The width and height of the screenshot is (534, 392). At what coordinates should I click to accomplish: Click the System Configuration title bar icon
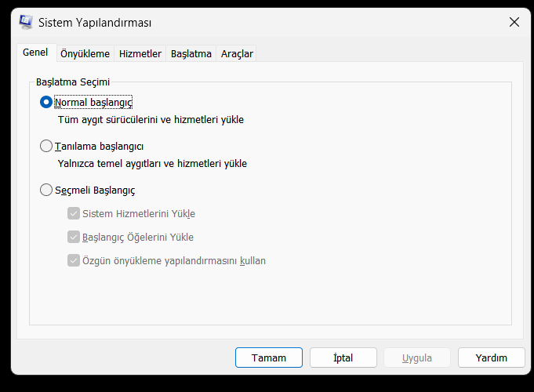click(x=26, y=23)
